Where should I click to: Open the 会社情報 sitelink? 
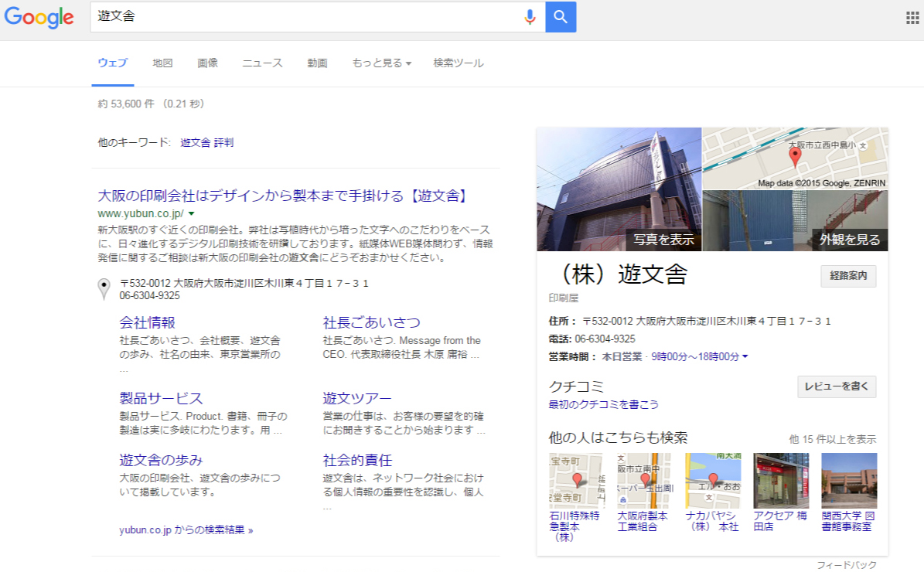coord(148,323)
